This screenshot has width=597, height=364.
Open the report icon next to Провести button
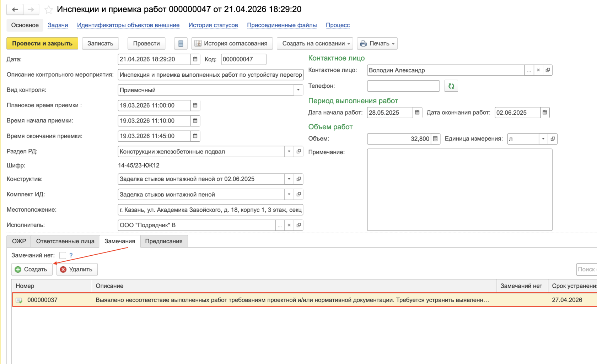tap(181, 43)
